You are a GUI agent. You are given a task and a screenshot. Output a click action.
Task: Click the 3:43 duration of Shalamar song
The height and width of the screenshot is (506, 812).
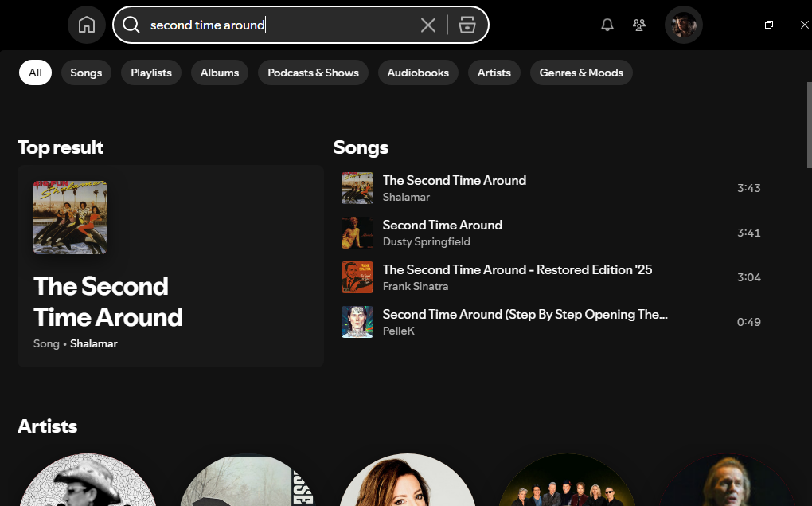pos(749,188)
